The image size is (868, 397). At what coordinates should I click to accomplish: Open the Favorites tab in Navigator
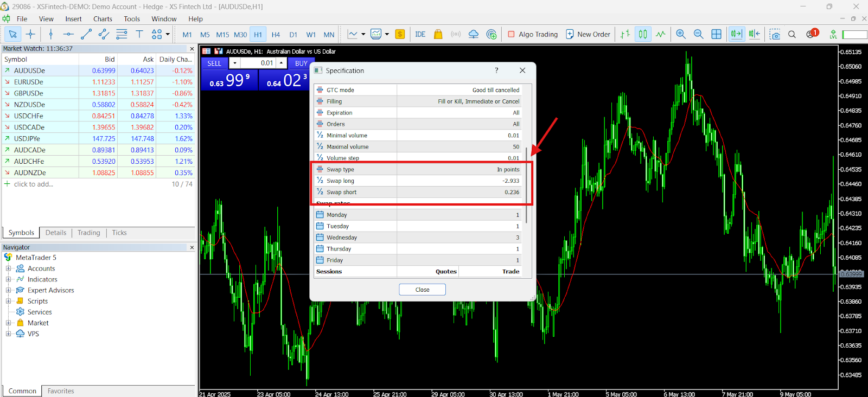click(61, 391)
